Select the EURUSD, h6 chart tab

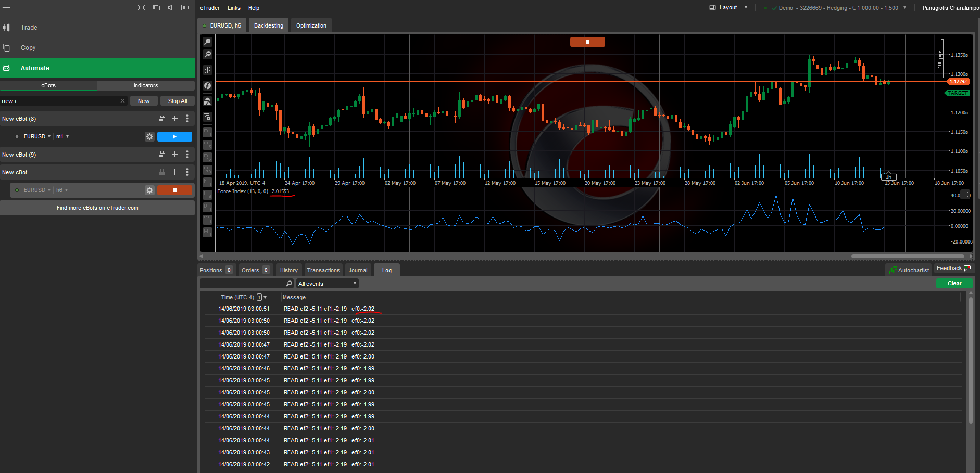(222, 25)
